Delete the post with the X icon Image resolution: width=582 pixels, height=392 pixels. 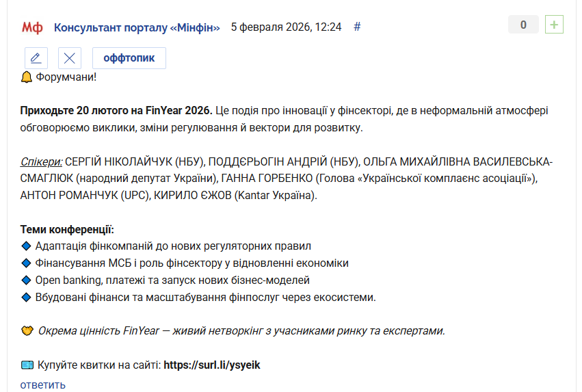tap(70, 58)
